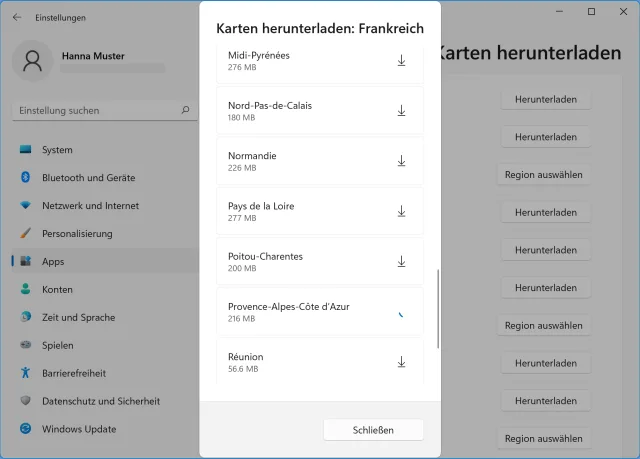
Task: Click the first Herunterladen button in background
Action: [x=546, y=100]
